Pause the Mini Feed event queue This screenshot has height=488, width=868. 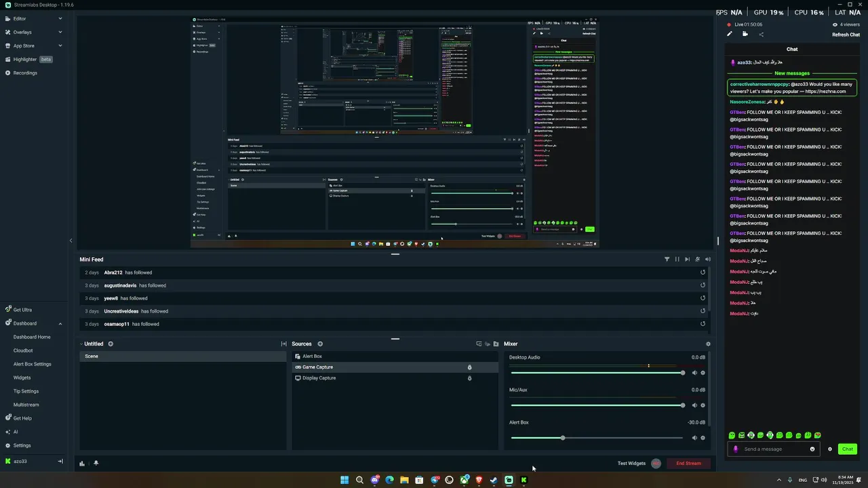tap(677, 259)
